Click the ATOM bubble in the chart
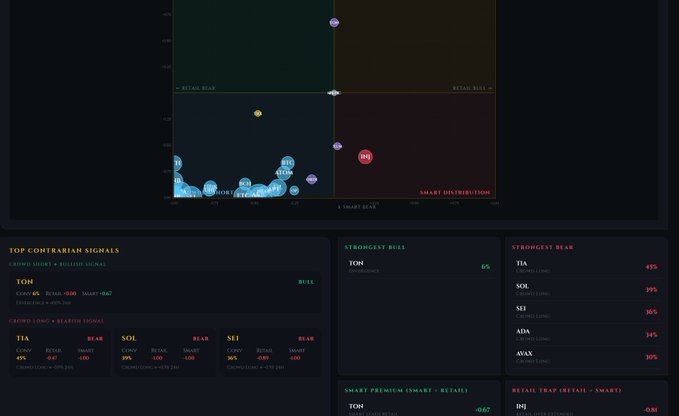The width and height of the screenshot is (679, 416). [x=284, y=173]
